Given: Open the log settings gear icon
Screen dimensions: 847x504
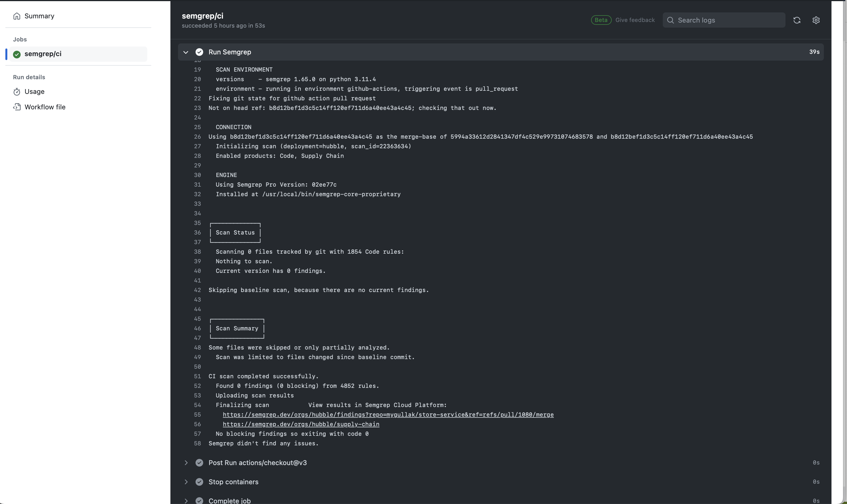Looking at the screenshot, I should 816,20.
